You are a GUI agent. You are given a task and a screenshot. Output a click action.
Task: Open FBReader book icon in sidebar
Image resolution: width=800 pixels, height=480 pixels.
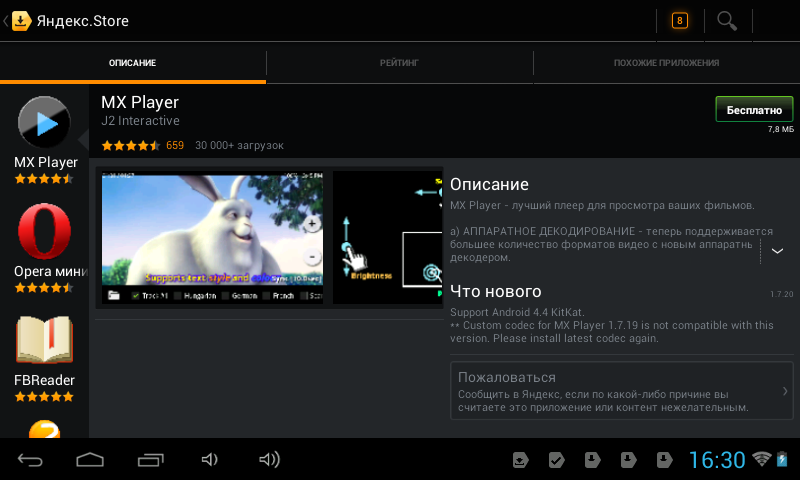46,341
